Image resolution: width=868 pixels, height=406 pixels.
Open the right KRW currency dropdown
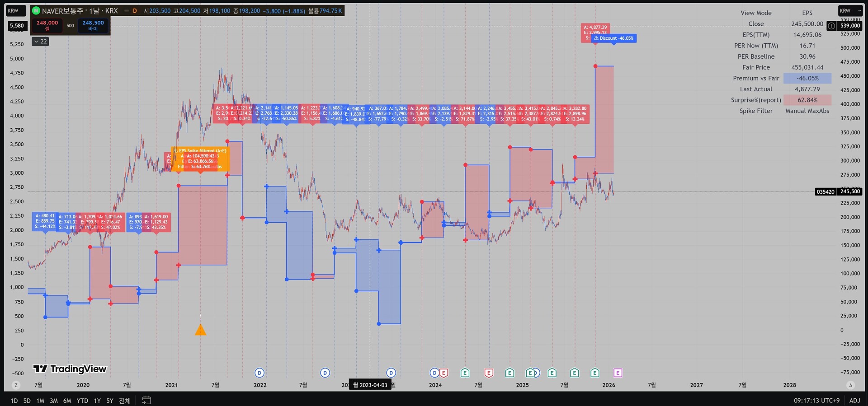pyautogui.click(x=850, y=11)
